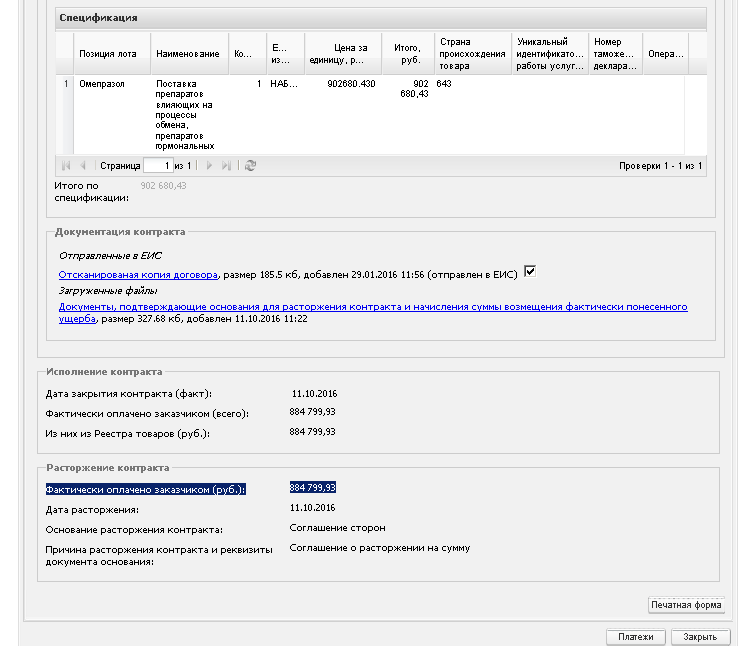Click 'Итого, руб.' column header
The image size is (754, 646).
click(408, 54)
